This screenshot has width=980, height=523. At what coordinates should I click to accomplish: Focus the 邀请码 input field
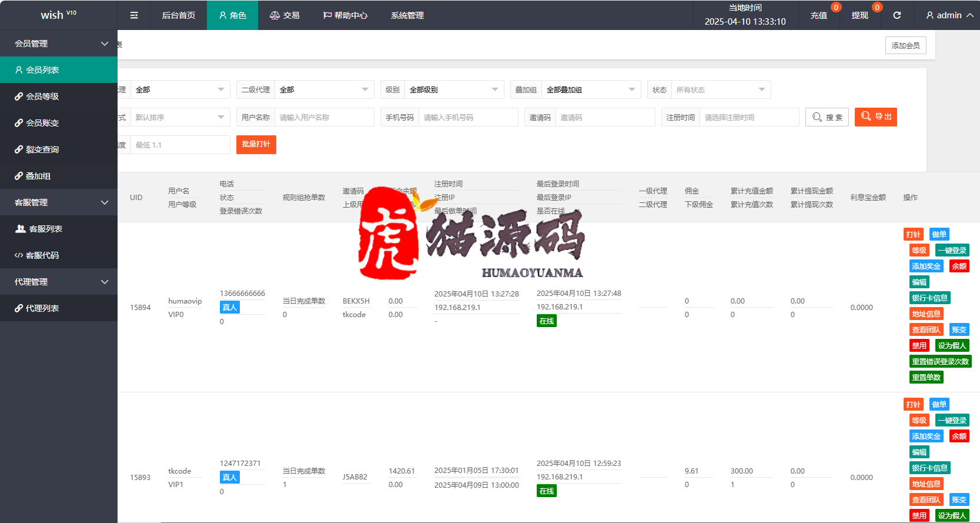coord(606,117)
